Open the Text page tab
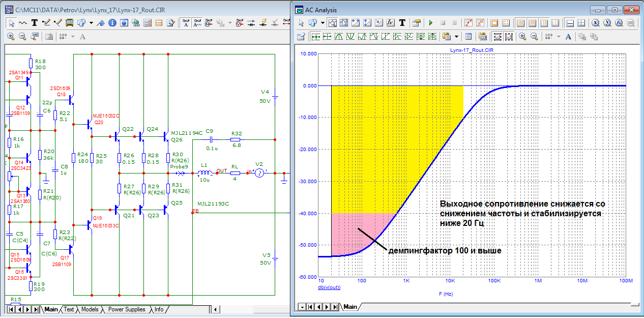The width and height of the screenshot is (644, 318). click(x=69, y=309)
